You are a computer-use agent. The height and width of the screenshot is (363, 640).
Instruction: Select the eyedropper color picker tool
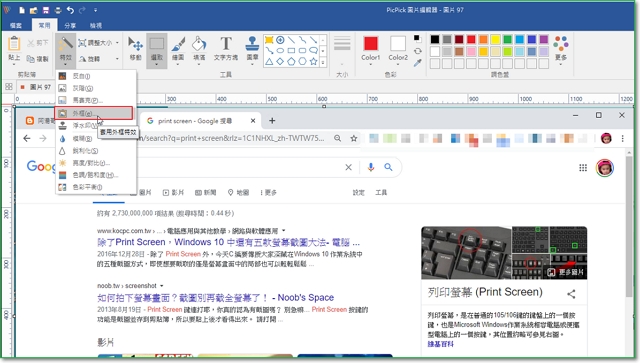coord(417,63)
